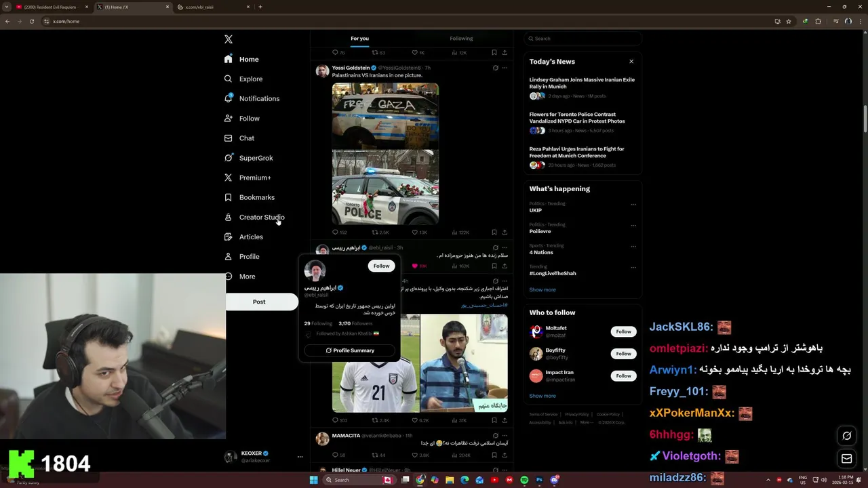868x488 pixels.
Task: Open more options for UKIP trend
Action: click(633, 204)
